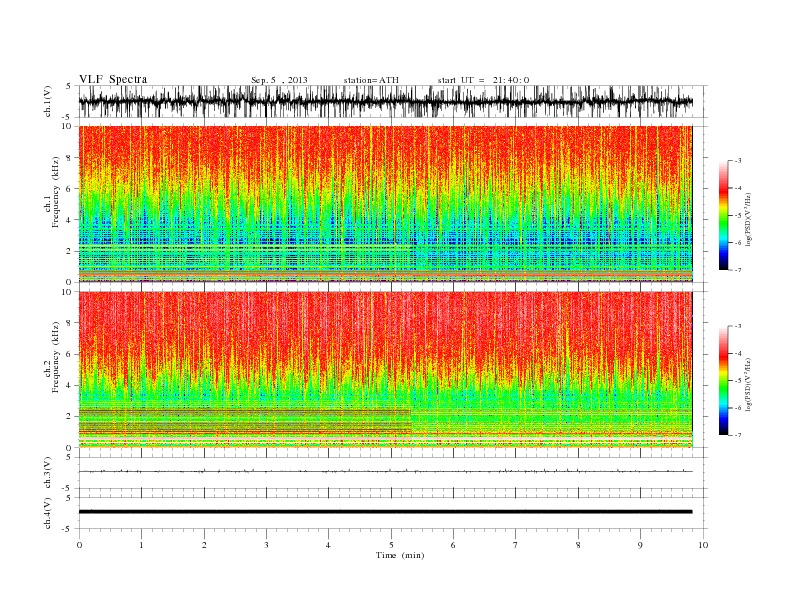The height and width of the screenshot is (612, 792).
Task: Click the time axis tick label "0"
Action: coord(79,545)
